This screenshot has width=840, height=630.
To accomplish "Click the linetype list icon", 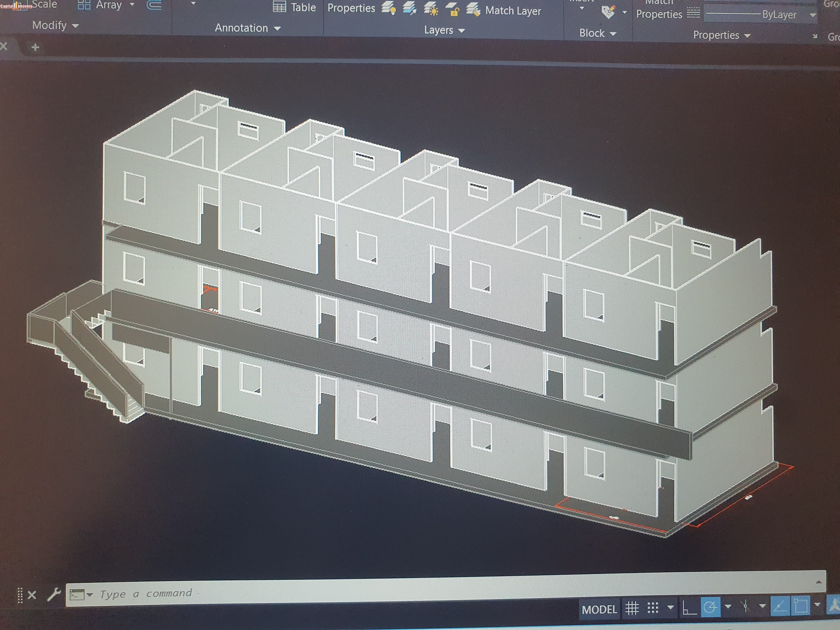I will 693,12.
